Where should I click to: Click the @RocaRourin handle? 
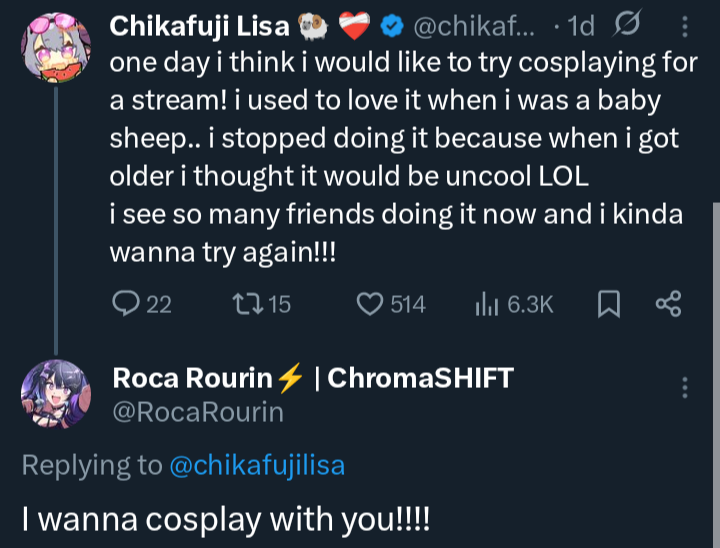(198, 412)
